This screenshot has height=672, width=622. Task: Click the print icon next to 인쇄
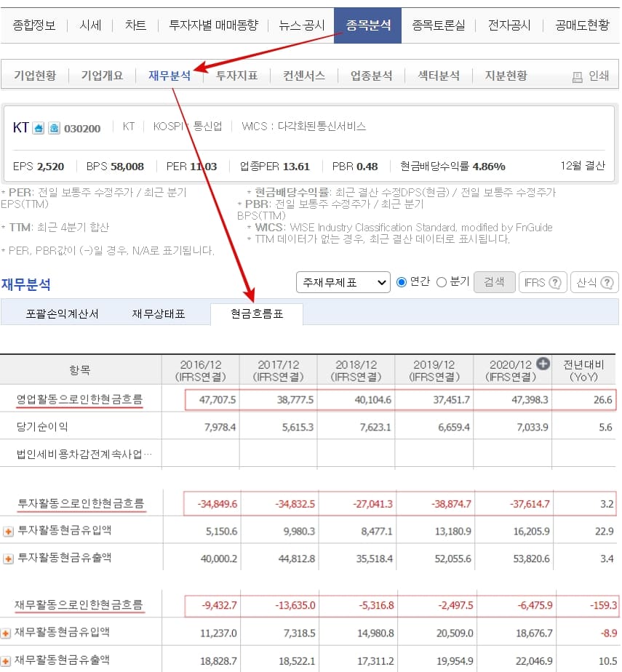click(578, 77)
